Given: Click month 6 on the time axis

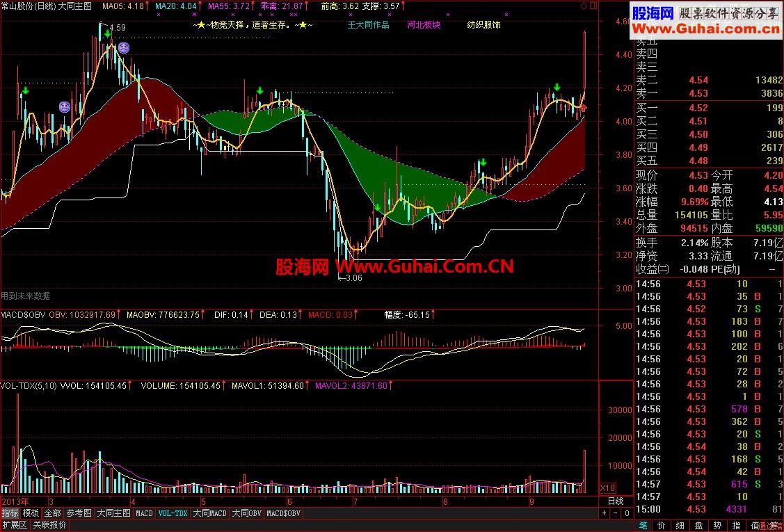Looking at the screenshot, I should 289,501.
